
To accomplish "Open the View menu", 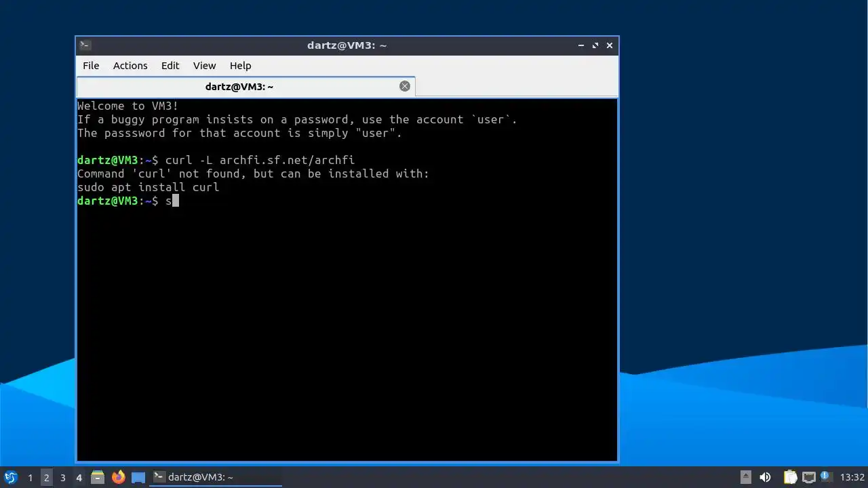I will pyautogui.click(x=204, y=66).
